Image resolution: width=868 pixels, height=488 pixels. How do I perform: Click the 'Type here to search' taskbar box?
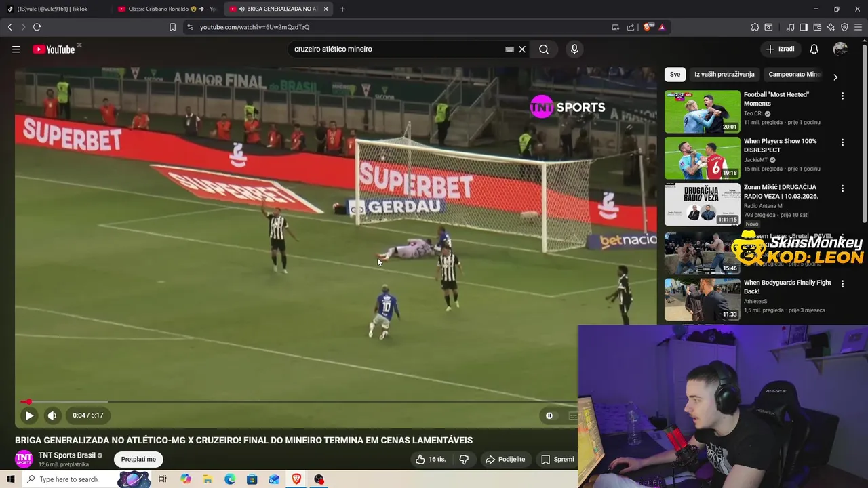coord(87,479)
